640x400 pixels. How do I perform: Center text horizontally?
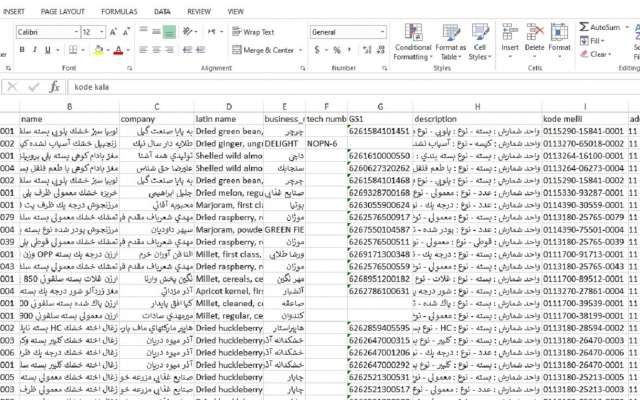coord(156,50)
